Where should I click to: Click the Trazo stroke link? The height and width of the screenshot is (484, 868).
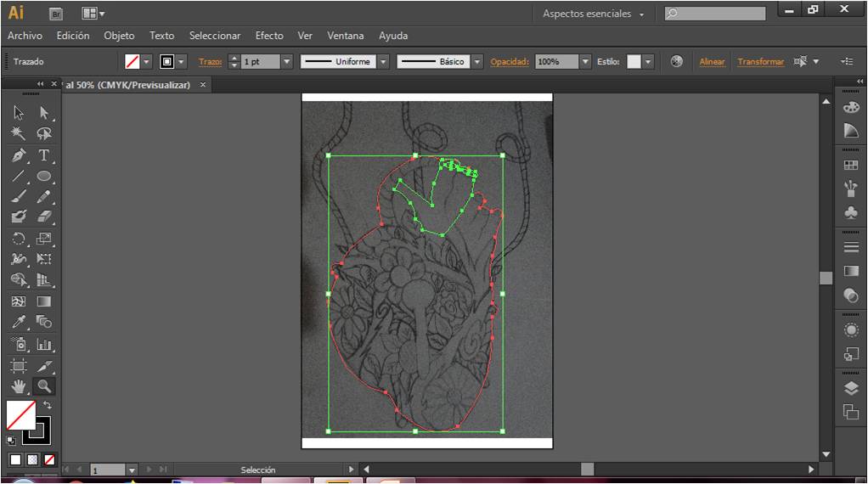point(210,61)
